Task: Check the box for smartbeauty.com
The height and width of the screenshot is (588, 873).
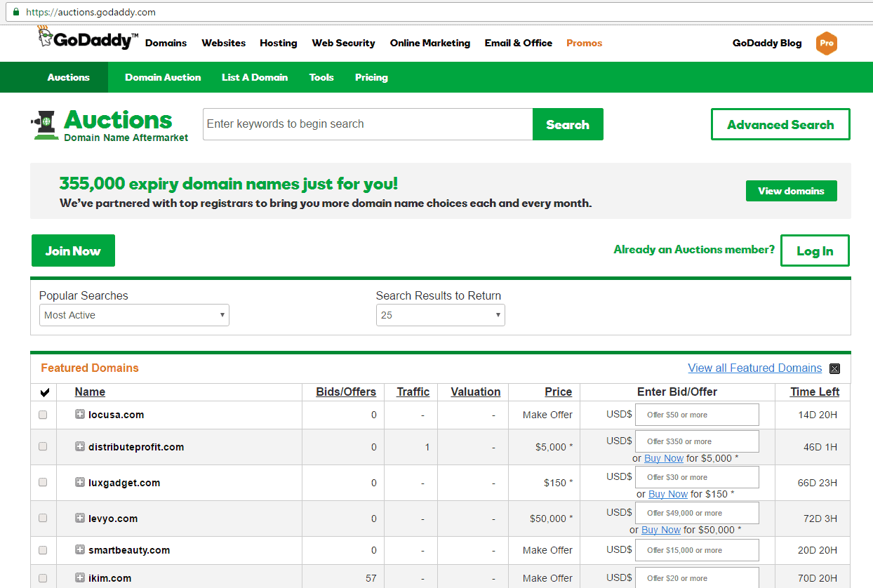Action: (x=43, y=550)
